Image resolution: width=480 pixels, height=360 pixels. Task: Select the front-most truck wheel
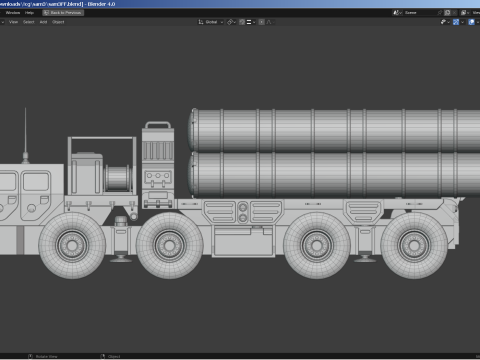point(72,245)
